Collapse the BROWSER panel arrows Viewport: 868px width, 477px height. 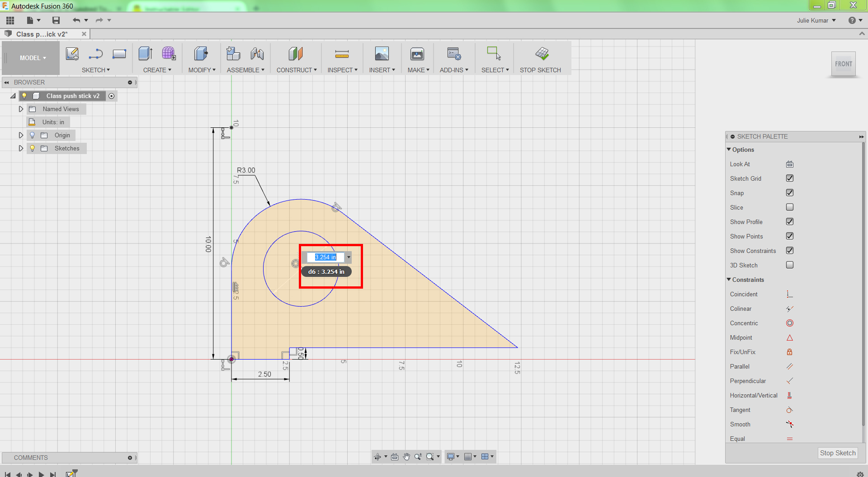[x=6, y=82]
